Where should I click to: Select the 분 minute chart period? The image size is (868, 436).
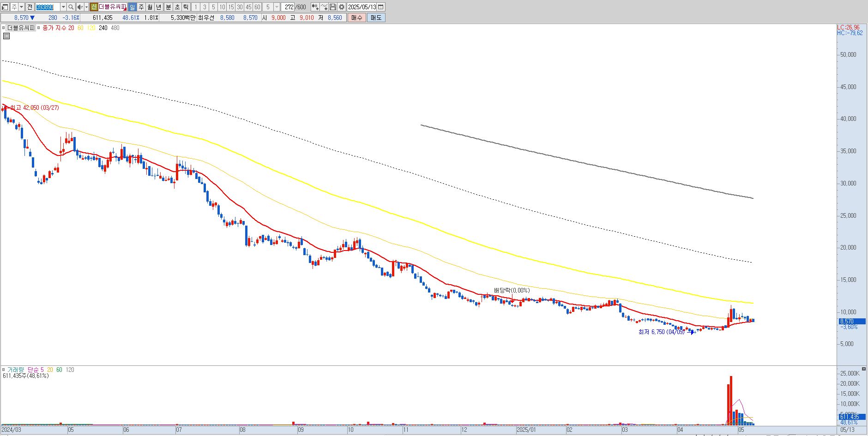click(x=169, y=7)
